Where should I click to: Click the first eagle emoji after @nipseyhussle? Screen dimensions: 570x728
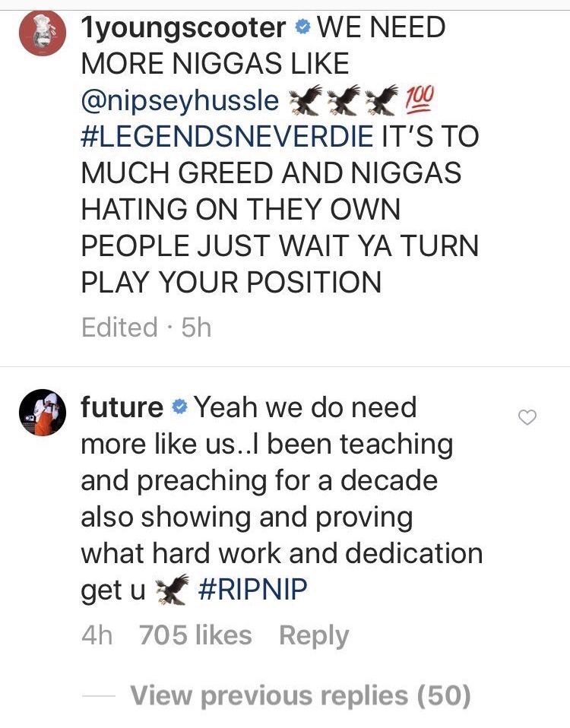point(305,100)
